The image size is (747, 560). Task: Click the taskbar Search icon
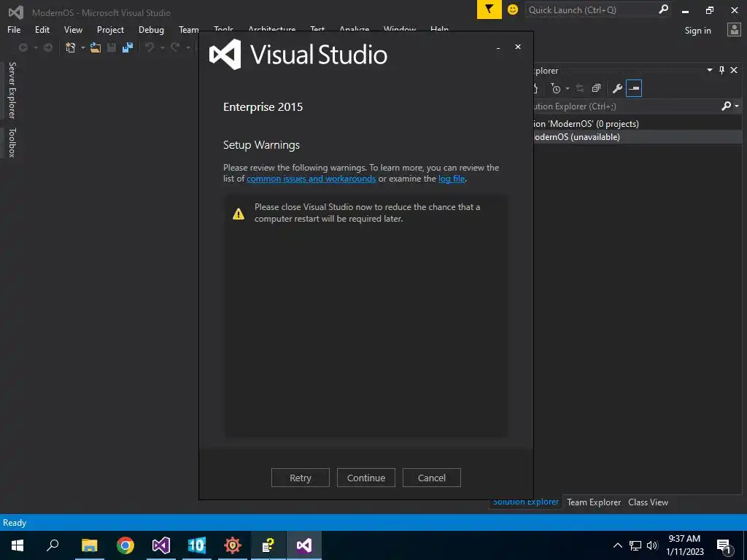click(x=53, y=545)
